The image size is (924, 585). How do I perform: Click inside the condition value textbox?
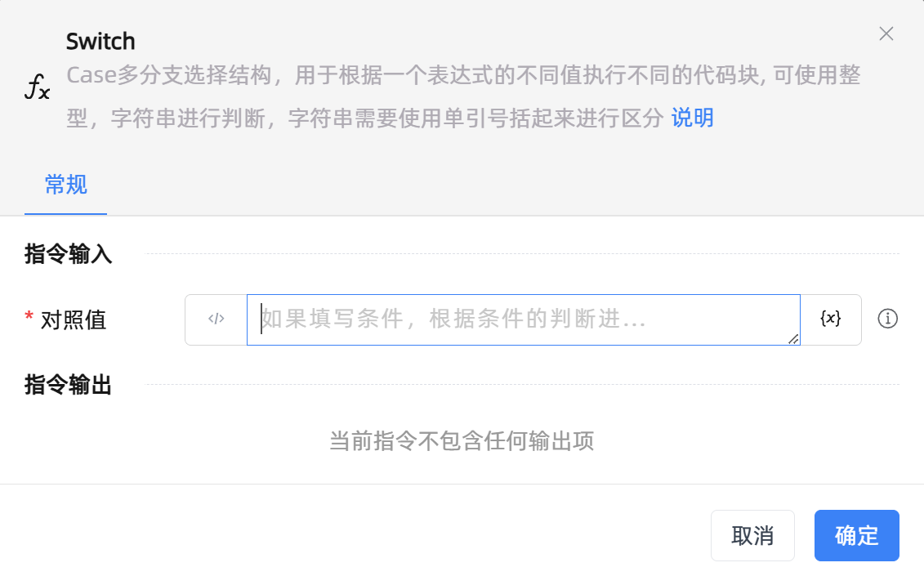(523, 319)
